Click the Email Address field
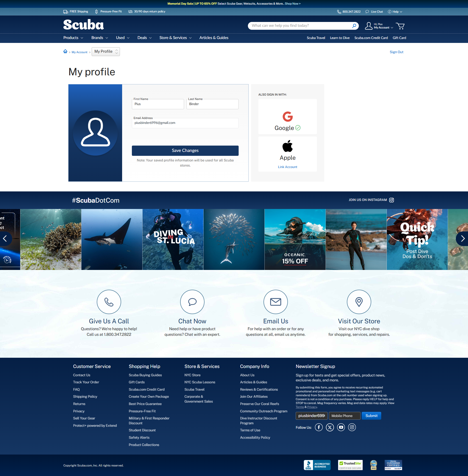This screenshot has height=476, width=468. [185, 123]
